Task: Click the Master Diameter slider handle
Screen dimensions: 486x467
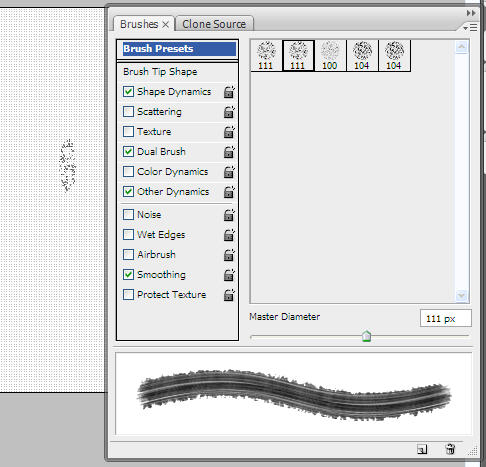Action: (x=366, y=336)
